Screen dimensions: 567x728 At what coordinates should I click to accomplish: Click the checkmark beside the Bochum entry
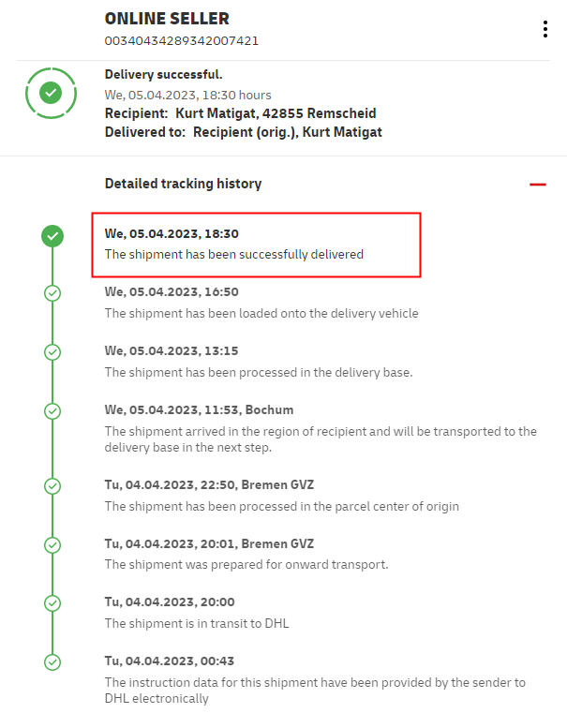52,410
